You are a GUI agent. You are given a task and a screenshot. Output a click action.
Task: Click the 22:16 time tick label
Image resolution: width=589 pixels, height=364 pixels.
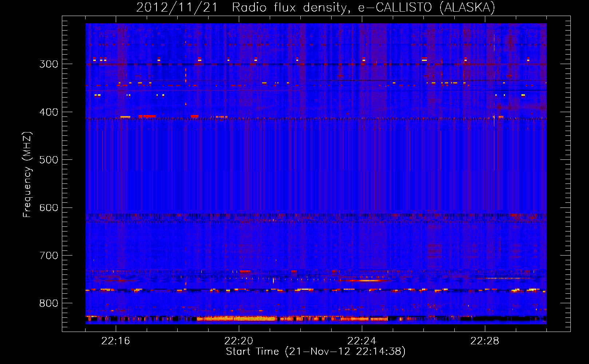[x=116, y=341]
